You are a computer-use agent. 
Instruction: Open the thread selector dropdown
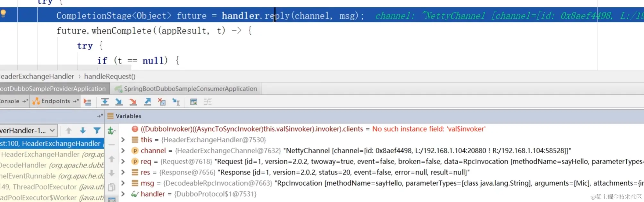pos(28,130)
